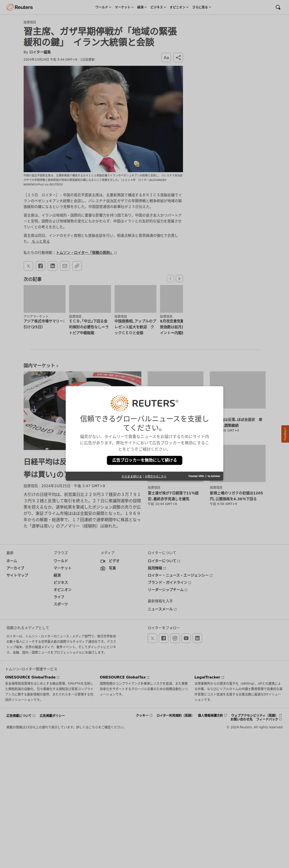This screenshot has width=289, height=868.
Task: Open フィードバック footer link
Action: 269,719
